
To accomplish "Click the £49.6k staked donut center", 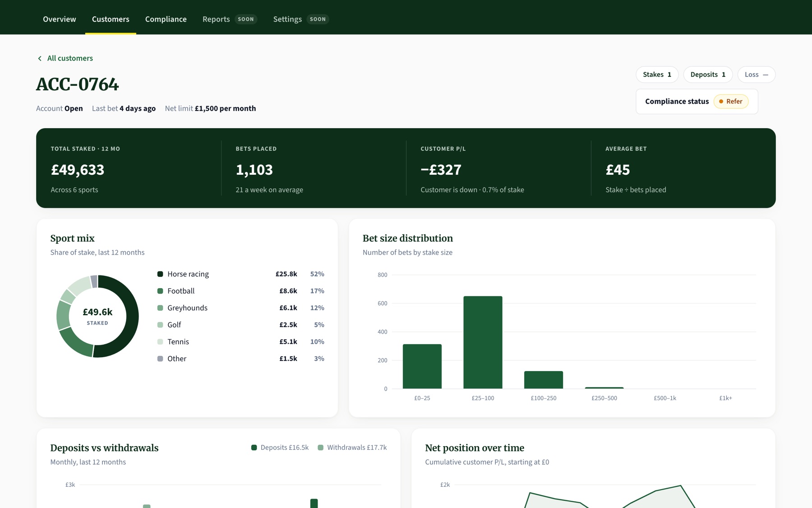I will pos(97,316).
